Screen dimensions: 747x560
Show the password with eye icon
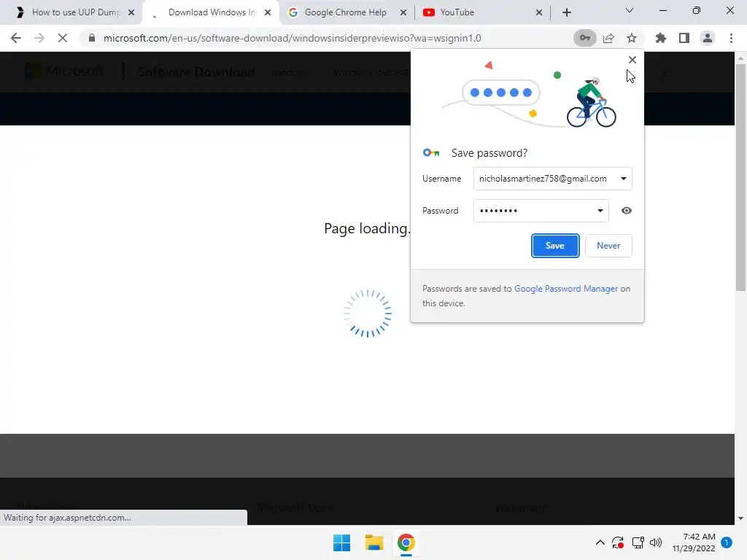(x=627, y=211)
